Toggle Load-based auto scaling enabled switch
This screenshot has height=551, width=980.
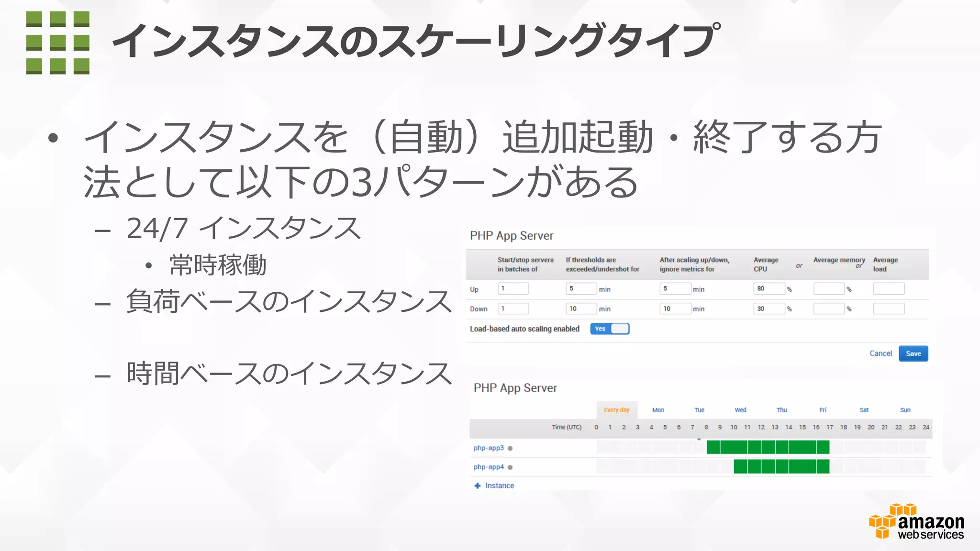[610, 329]
